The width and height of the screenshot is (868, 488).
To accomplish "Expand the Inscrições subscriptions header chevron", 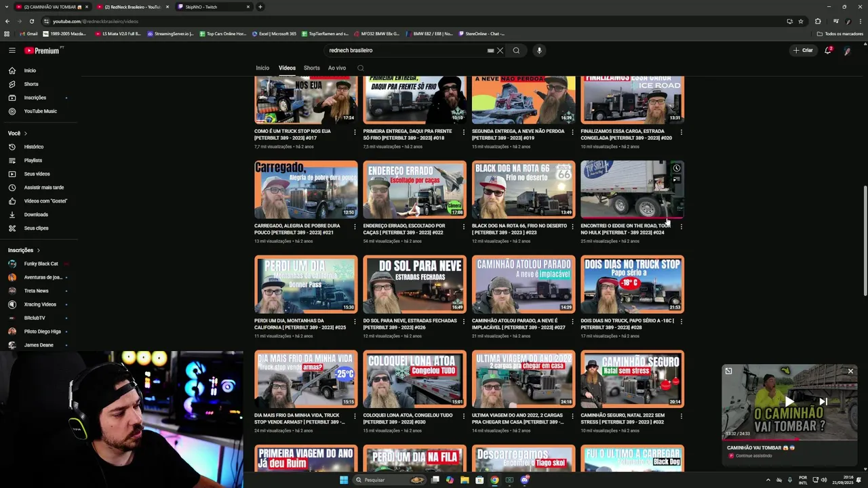I will coord(39,250).
